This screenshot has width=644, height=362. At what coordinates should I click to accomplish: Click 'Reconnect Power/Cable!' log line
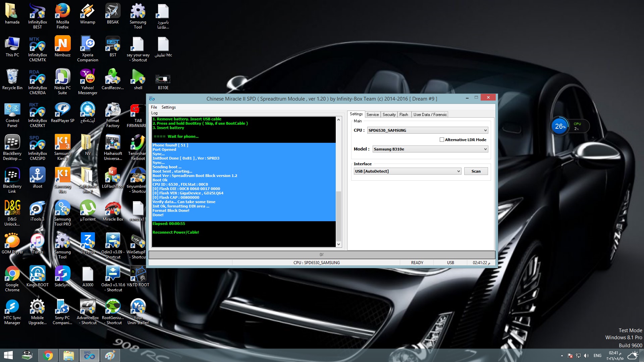[x=175, y=232]
